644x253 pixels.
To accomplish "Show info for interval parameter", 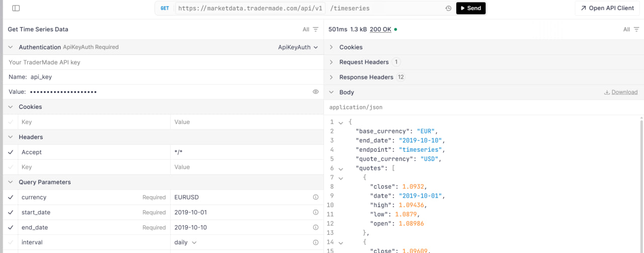I will click(x=316, y=242).
